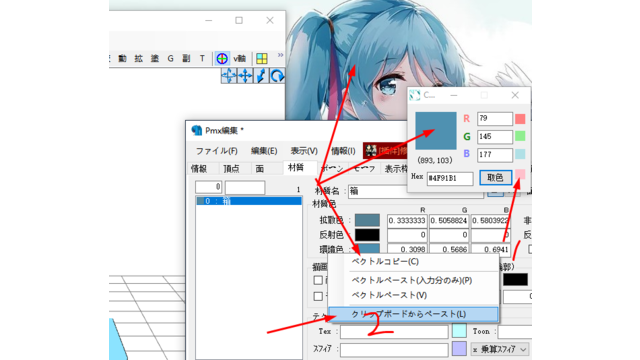
Task: Open the 乗算スフィア sphere mode dropdown
Action: coord(500,350)
